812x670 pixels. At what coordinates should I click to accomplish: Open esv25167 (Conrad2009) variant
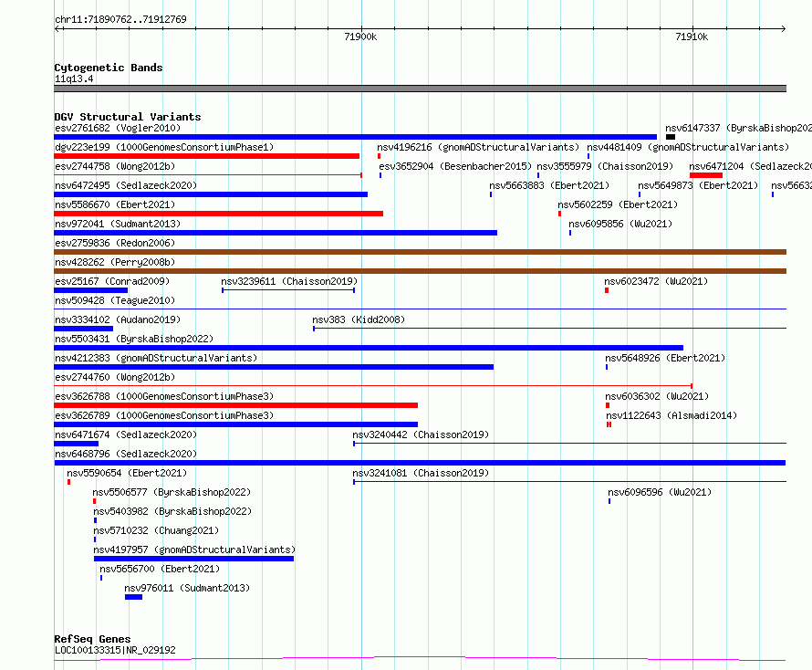coord(112,281)
